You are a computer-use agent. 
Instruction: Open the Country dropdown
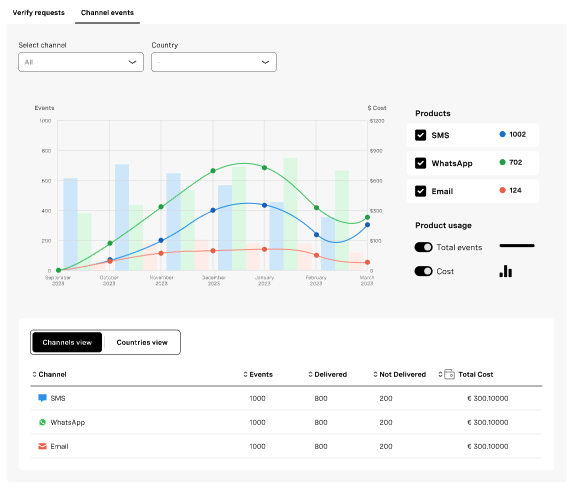(x=214, y=62)
